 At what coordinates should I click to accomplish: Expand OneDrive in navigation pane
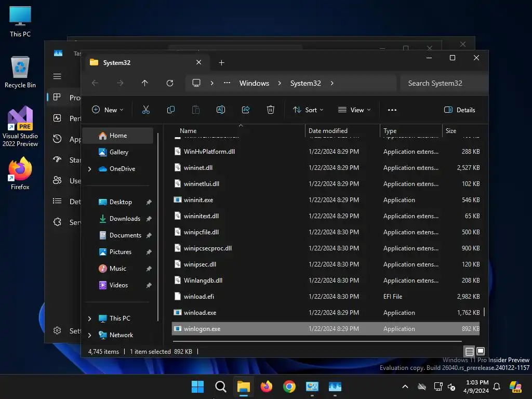(89, 169)
